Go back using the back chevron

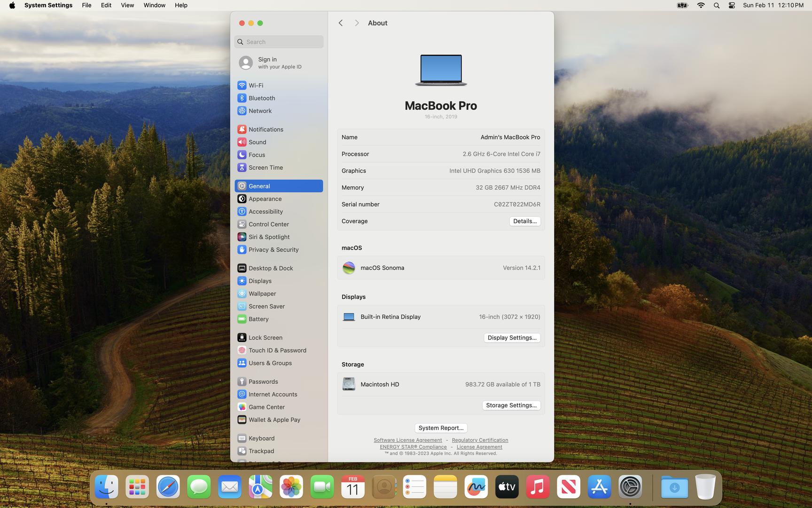341,23
